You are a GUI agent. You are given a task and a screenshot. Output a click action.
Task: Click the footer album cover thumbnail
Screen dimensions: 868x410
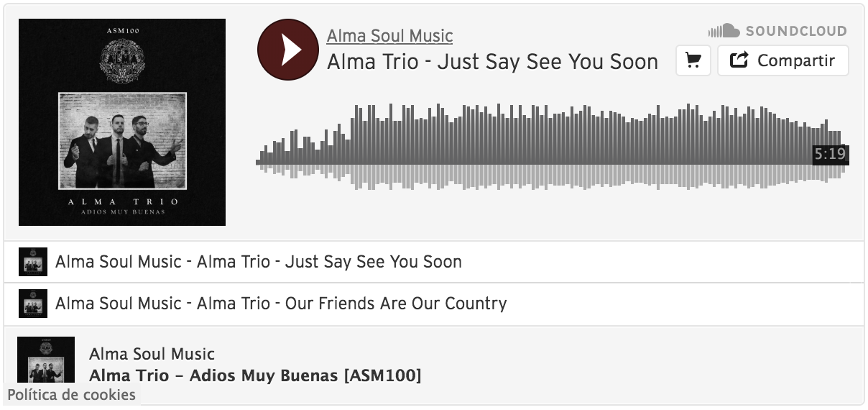pos(46,360)
